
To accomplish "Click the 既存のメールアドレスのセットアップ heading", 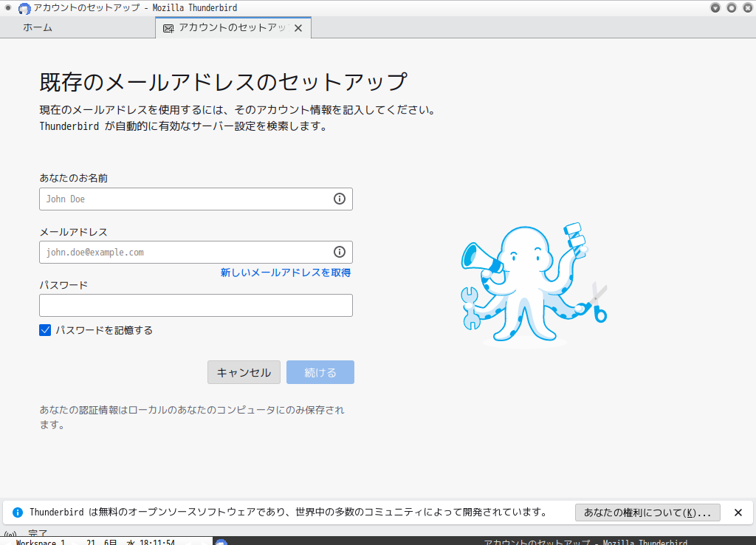I will click(223, 81).
